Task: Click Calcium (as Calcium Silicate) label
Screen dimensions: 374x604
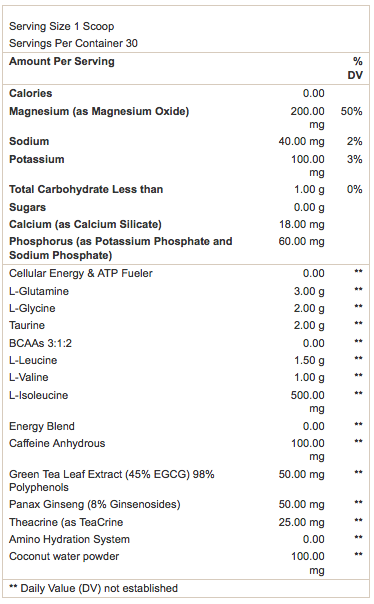Action: (x=85, y=224)
